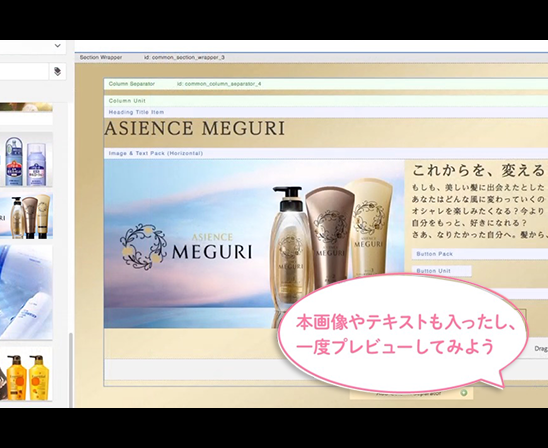Screen dimensions: 548x448
Task: Select the top partially visible sidebar thumbnail
Action: coord(26,107)
